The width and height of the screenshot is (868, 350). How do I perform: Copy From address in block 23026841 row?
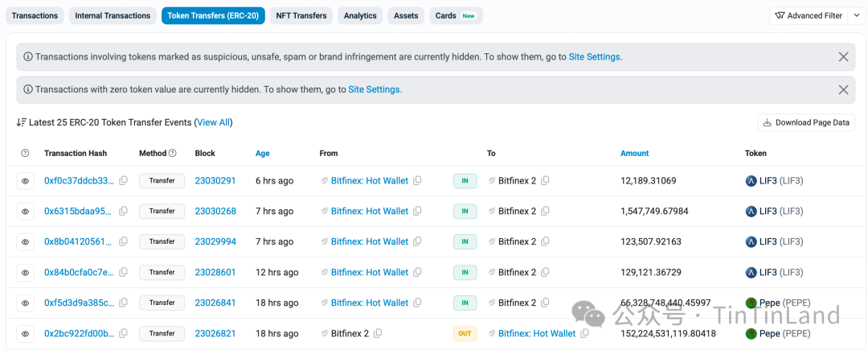click(417, 303)
